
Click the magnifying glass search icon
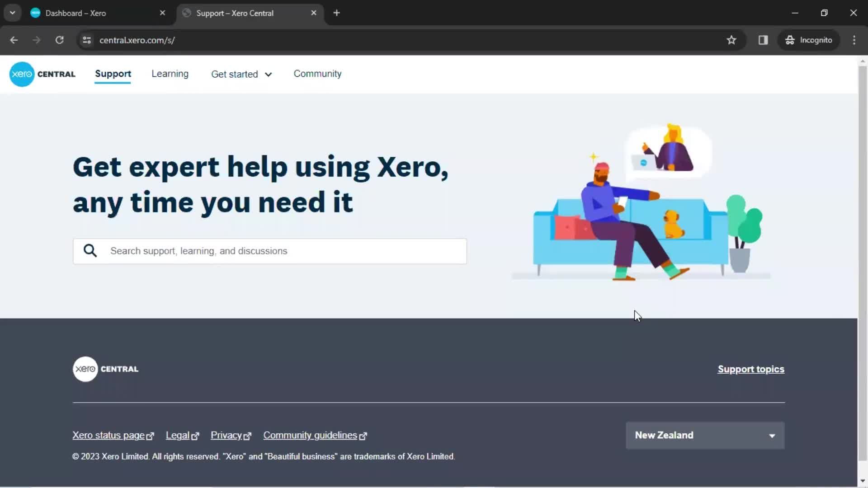pos(90,251)
